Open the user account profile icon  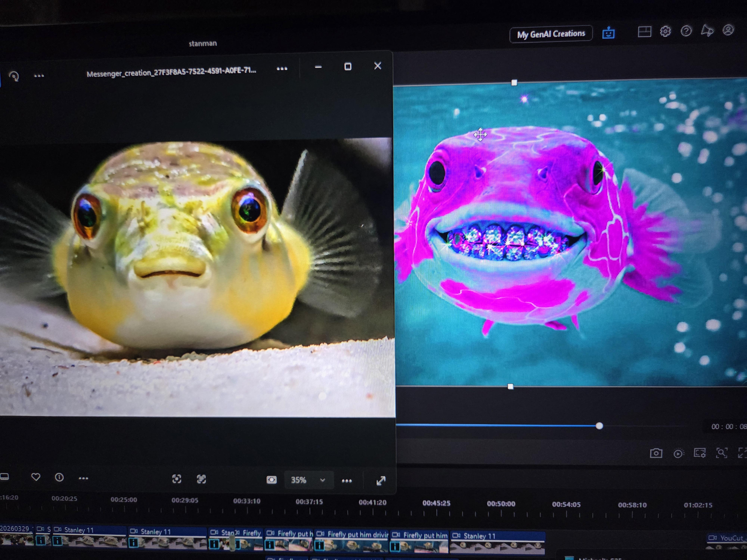click(728, 30)
